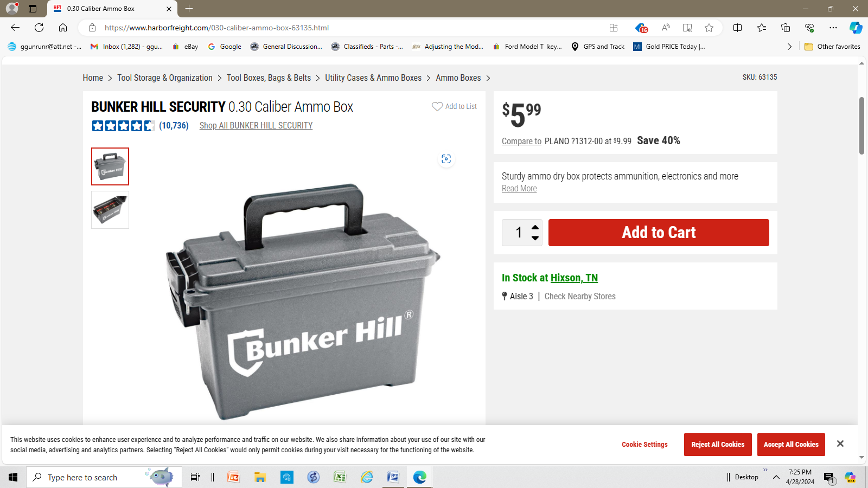Screen dimensions: 868x488
Task: Increase quantity with the up arrow
Action: click(x=535, y=227)
